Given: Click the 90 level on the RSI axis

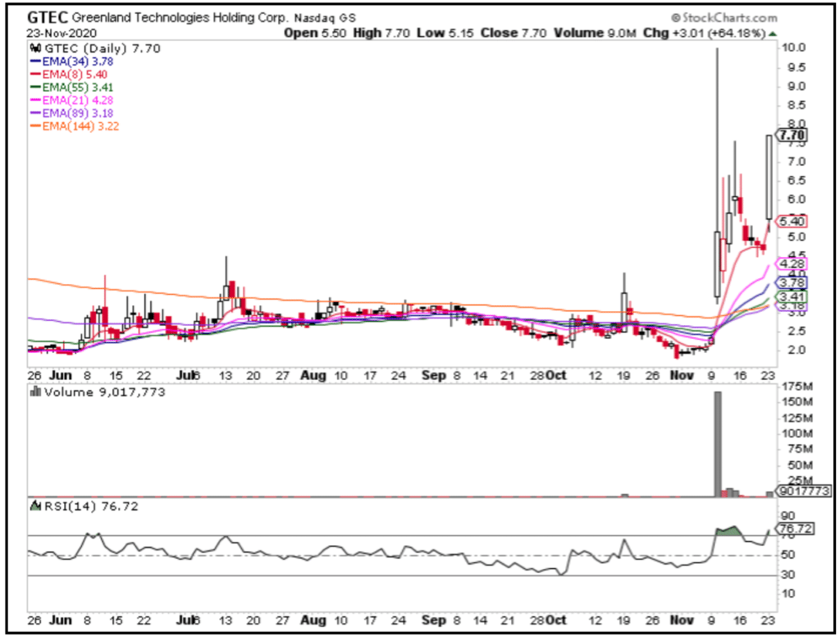Looking at the screenshot, I should (788, 516).
